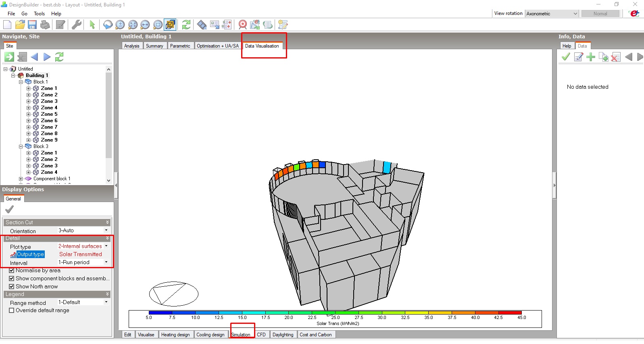
Task: Navigate forward with the blue right arrow
Action: point(47,57)
